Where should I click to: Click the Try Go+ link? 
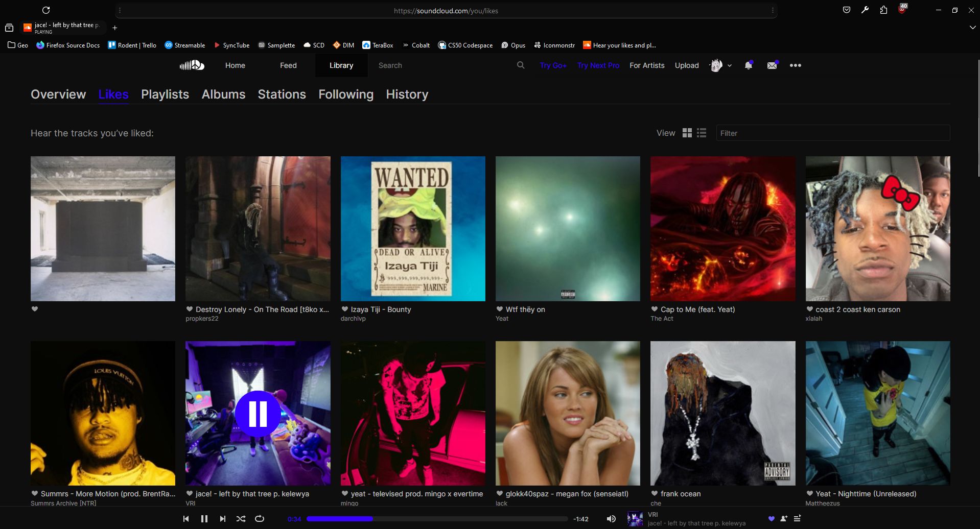[553, 65]
